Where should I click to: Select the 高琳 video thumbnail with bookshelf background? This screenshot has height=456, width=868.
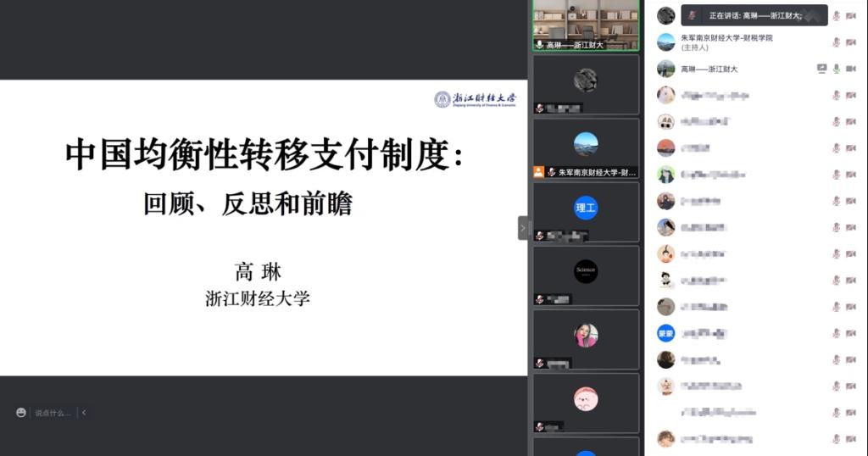click(586, 24)
